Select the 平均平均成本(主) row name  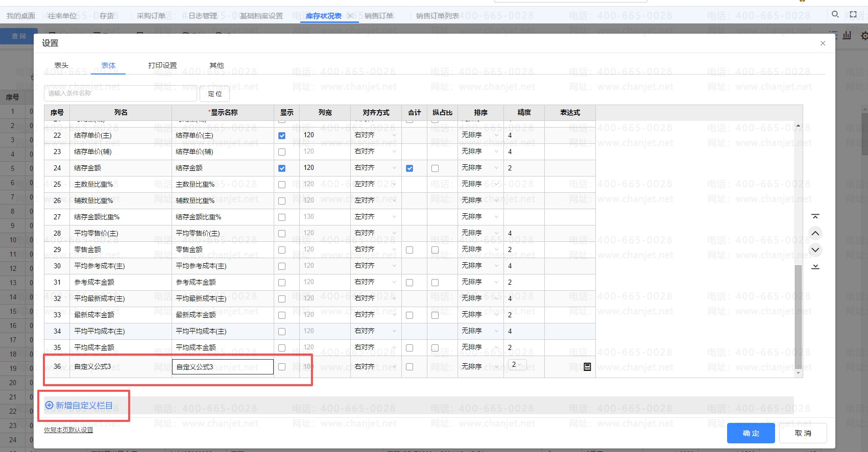[x=100, y=332]
